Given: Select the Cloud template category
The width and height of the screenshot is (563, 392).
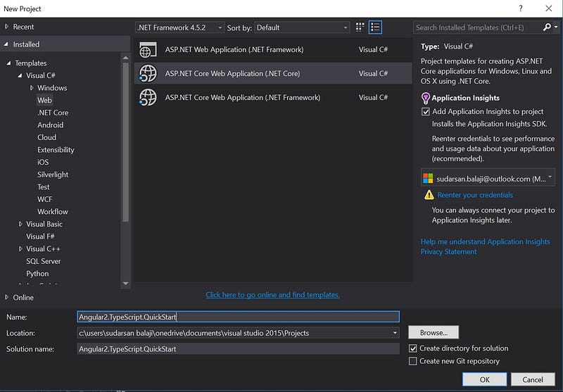Looking at the screenshot, I should pos(46,137).
